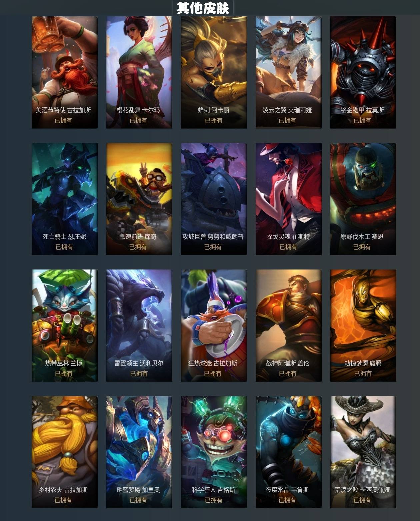Select the 幽蓝梦魇 加里奥 skin card

click(139, 452)
